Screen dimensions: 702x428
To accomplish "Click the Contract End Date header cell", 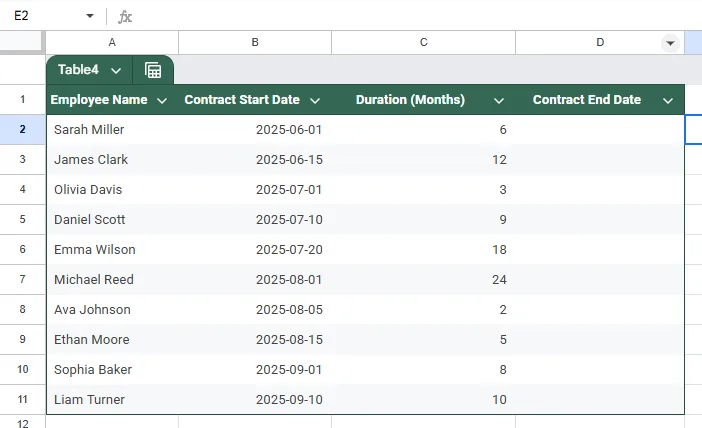I will pyautogui.click(x=600, y=99).
